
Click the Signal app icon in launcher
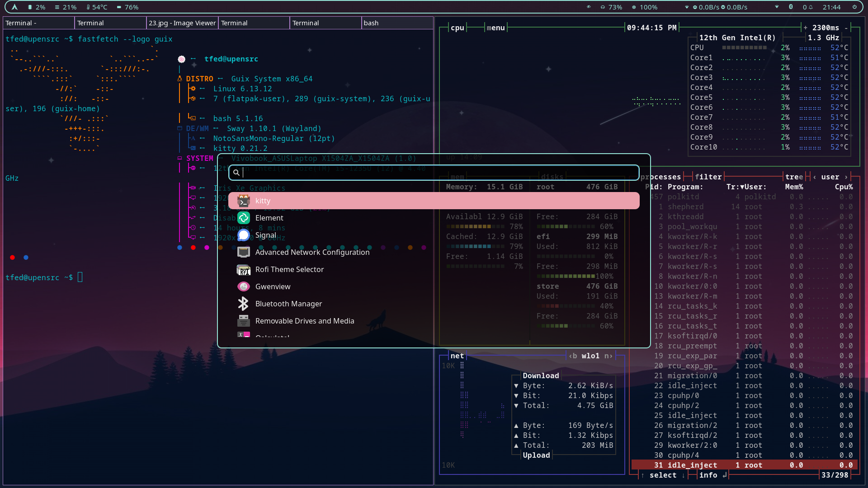244,235
